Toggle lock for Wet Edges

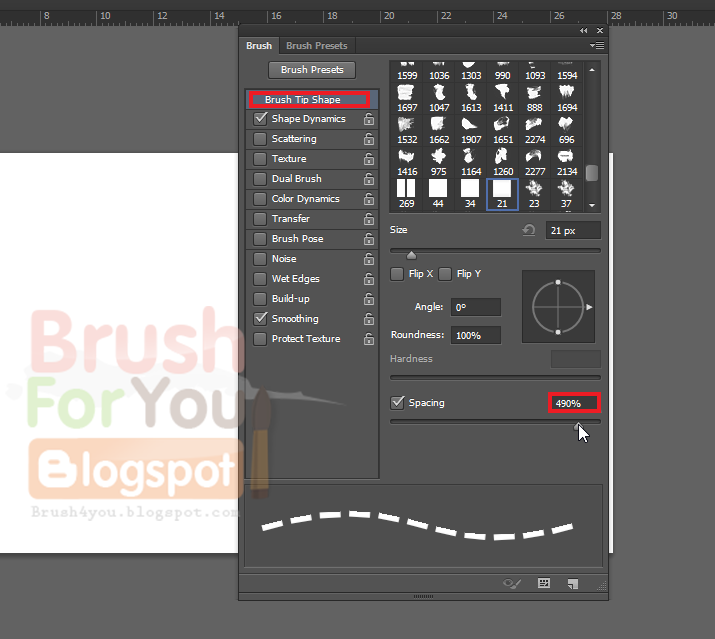tap(369, 279)
